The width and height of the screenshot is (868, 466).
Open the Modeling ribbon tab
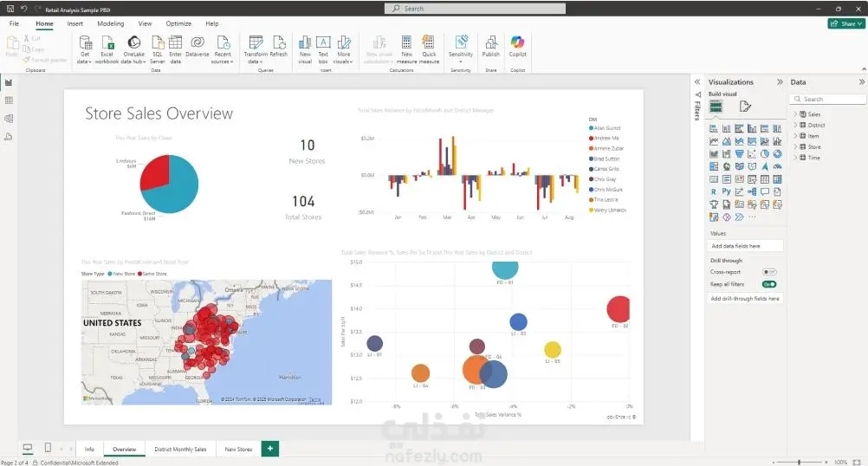[x=111, y=23]
